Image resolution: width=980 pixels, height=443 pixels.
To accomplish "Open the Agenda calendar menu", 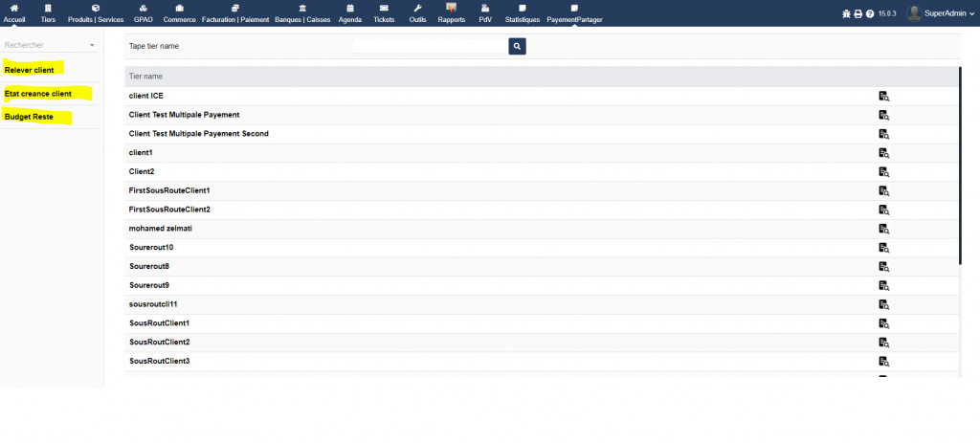I will click(x=350, y=13).
